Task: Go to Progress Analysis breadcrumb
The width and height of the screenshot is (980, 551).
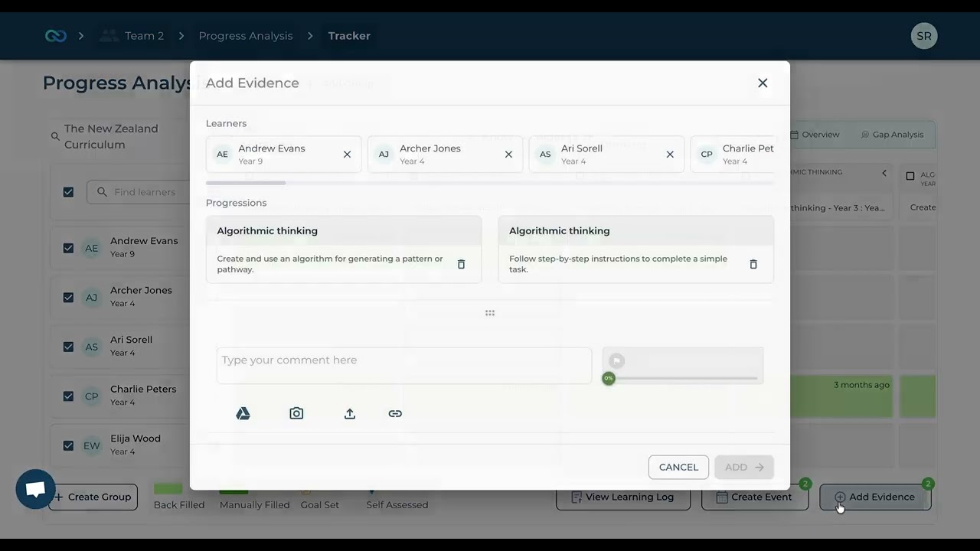Action: [246, 36]
